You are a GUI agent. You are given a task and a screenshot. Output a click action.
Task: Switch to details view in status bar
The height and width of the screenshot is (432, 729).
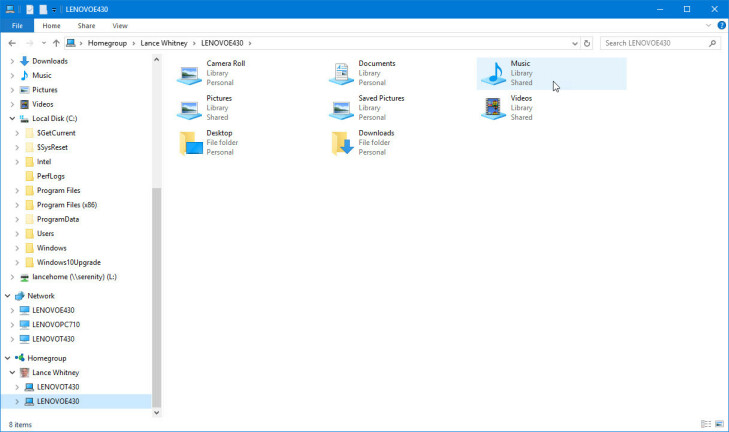click(x=706, y=424)
